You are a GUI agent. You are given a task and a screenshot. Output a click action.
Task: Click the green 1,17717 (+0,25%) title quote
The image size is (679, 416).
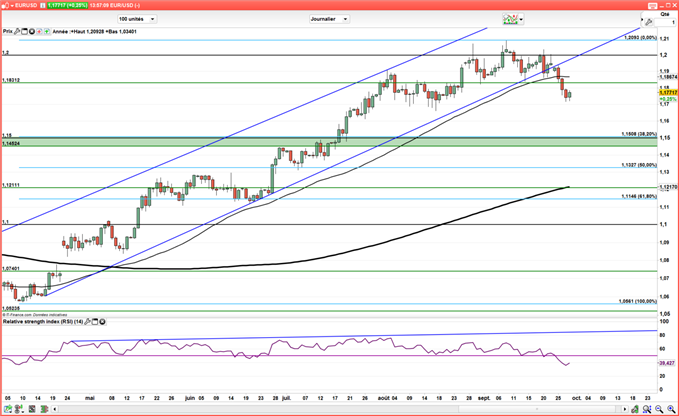click(x=67, y=5)
